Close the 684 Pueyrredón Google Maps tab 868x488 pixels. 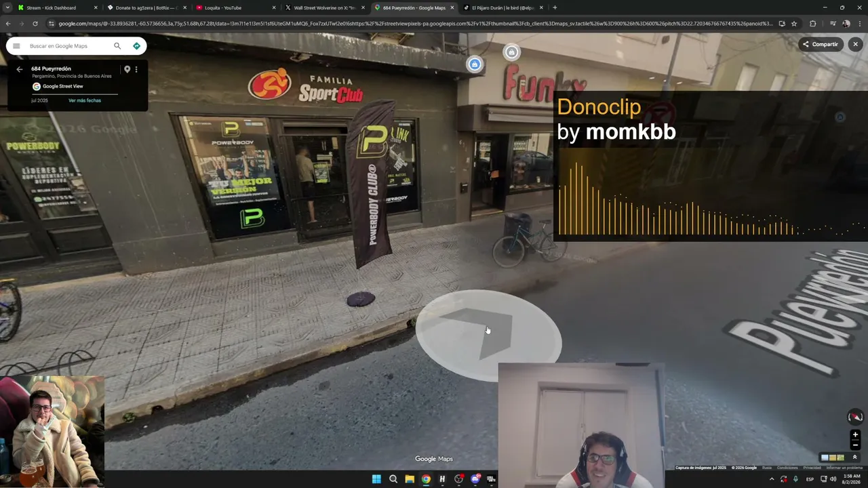coord(452,7)
